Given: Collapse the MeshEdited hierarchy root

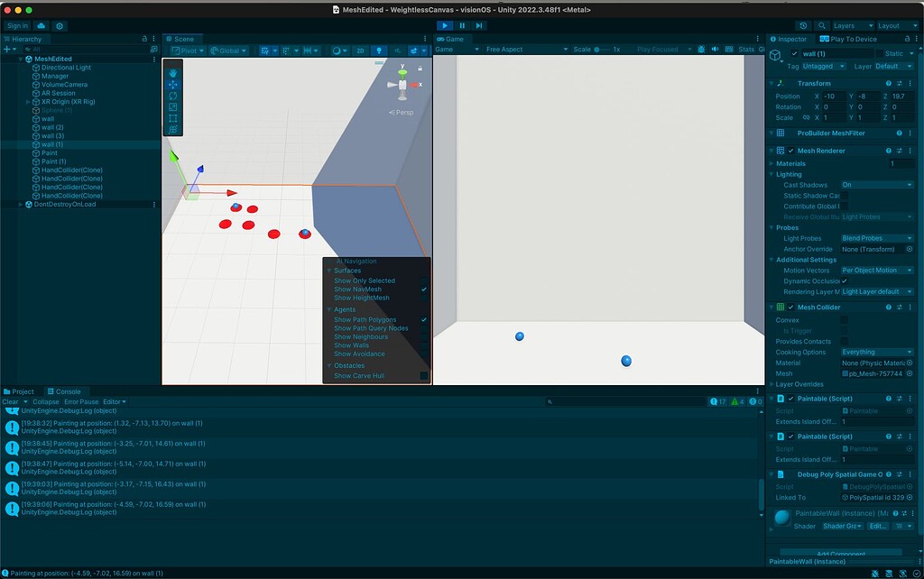Looking at the screenshot, I should tap(20, 58).
